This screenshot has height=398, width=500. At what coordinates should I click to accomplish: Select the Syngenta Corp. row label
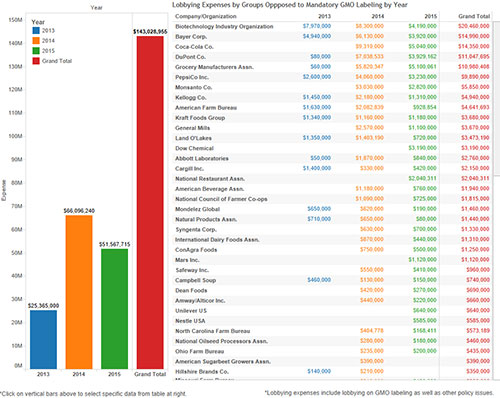(196, 230)
